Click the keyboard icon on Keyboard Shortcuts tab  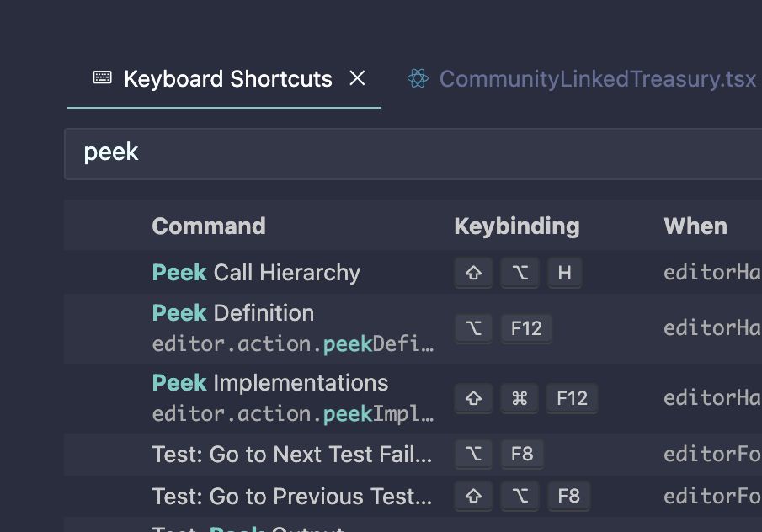click(x=102, y=77)
